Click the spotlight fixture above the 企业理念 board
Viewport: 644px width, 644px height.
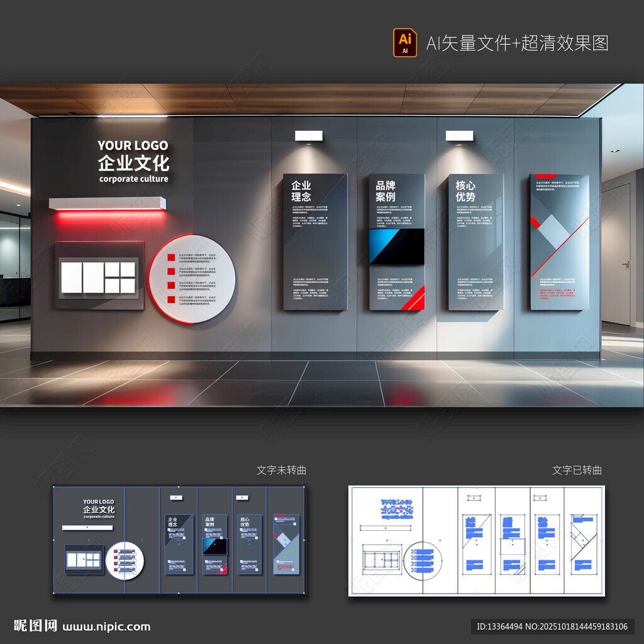(x=308, y=136)
